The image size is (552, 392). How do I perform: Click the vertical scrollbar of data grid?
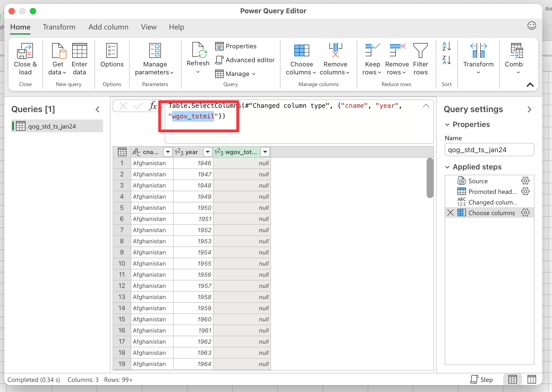point(430,178)
